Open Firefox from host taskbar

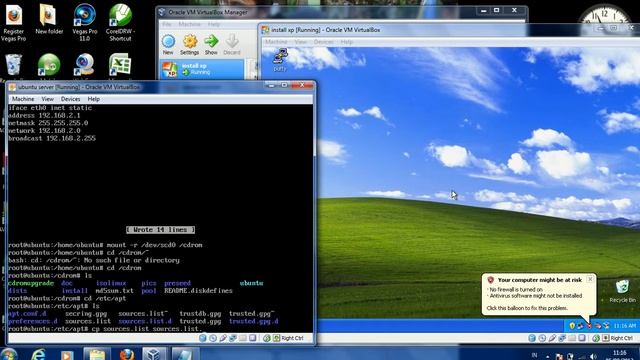point(127,354)
